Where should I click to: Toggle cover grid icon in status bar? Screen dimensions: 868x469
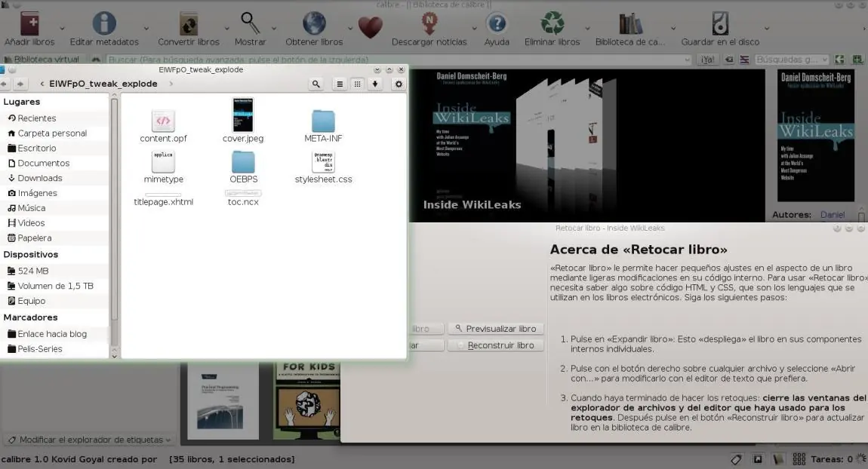799,459
